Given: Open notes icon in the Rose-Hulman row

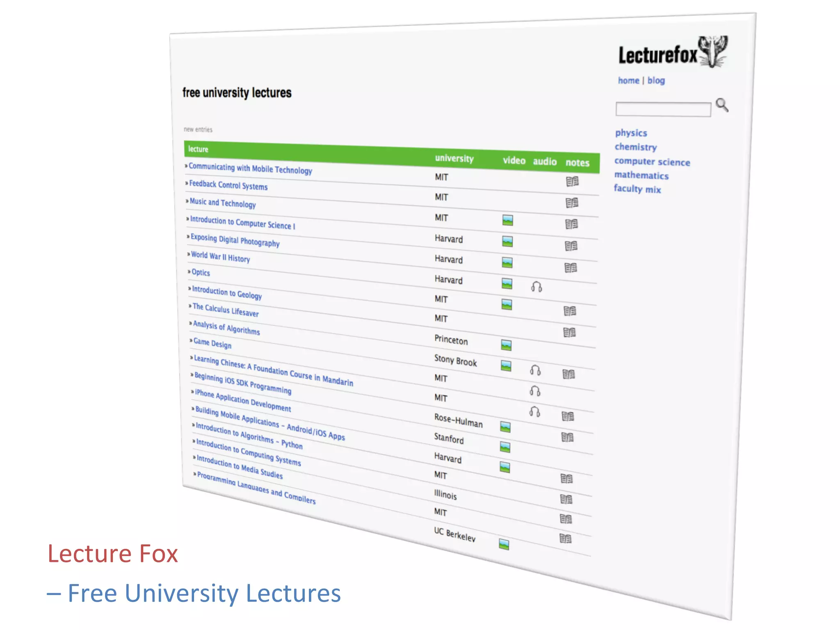Looking at the screenshot, I should (x=567, y=437).
